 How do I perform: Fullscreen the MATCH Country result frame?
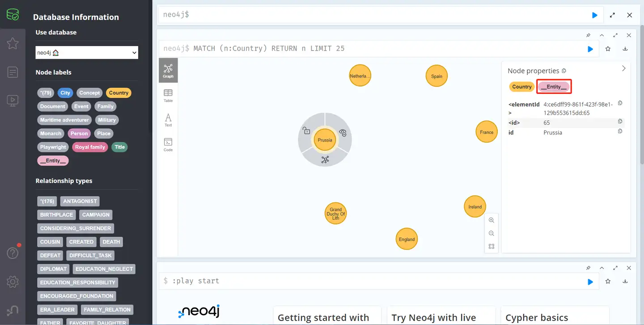[x=615, y=35]
